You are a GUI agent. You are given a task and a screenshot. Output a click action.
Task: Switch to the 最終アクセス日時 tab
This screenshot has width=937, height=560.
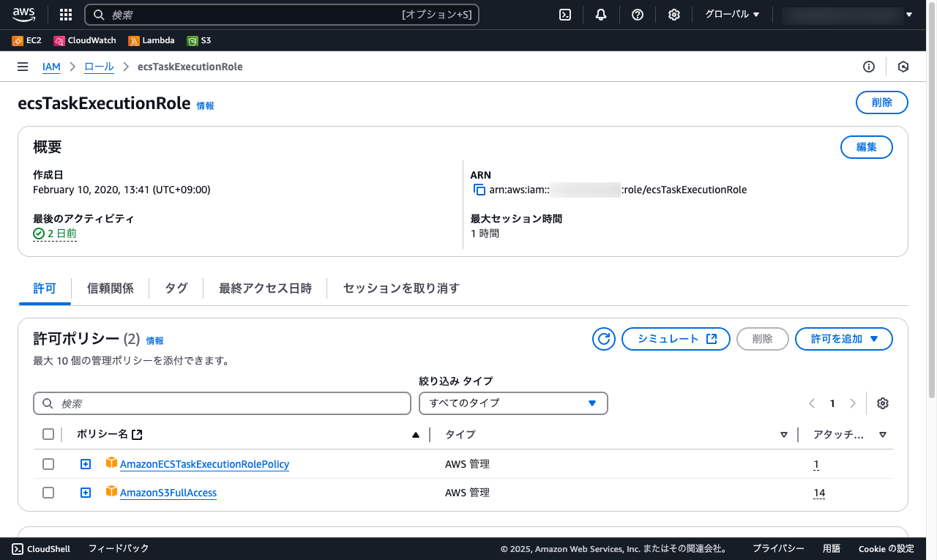pos(266,288)
